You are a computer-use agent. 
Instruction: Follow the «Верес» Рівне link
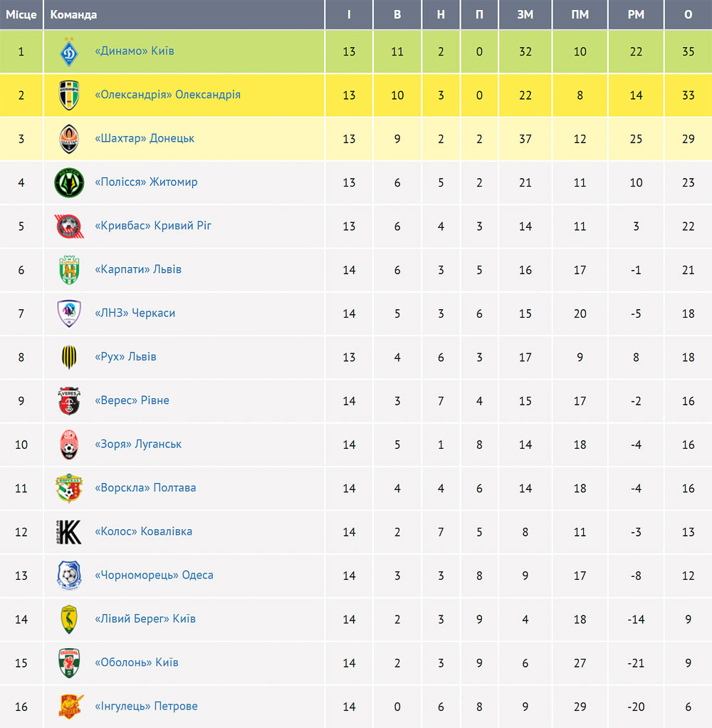[132, 400]
